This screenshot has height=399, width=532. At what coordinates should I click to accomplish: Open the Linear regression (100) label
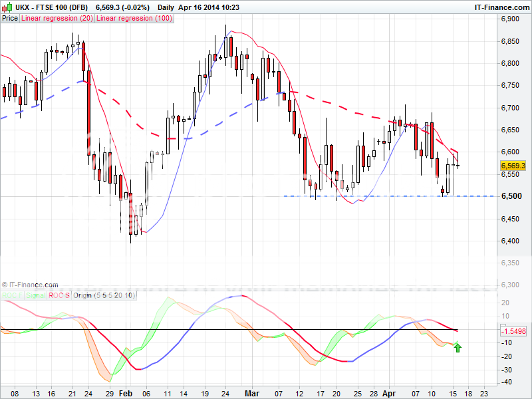(x=134, y=19)
